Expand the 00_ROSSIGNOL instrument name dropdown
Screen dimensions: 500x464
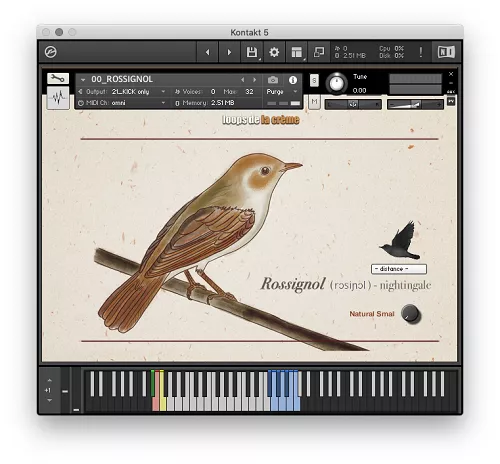[x=83, y=80]
